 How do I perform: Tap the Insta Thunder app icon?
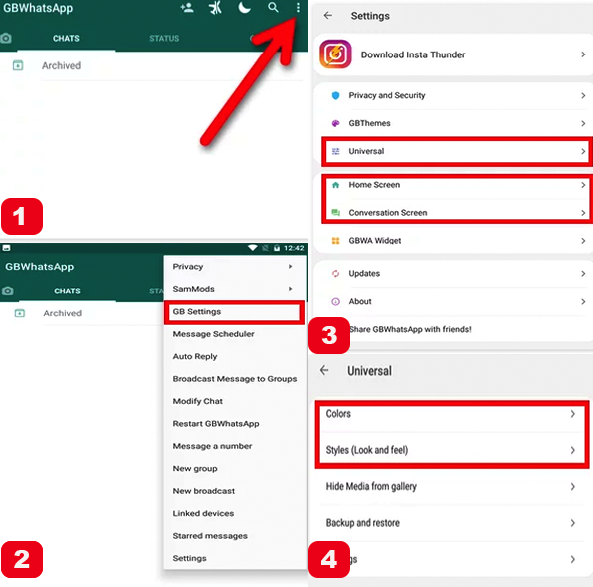click(335, 54)
